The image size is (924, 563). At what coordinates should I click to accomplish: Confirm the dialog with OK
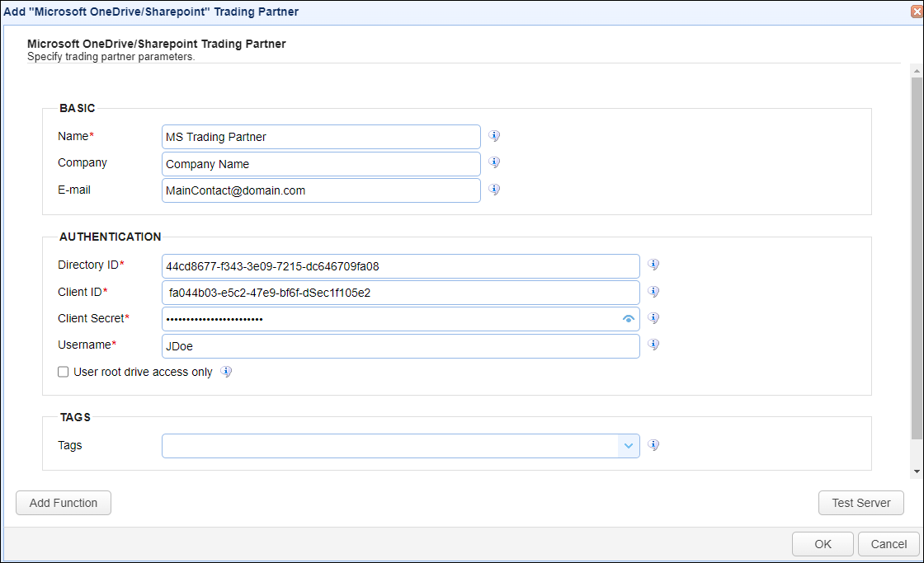pos(823,544)
